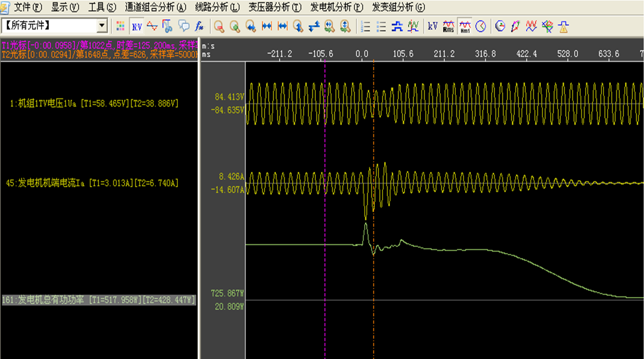This screenshot has height=359, width=644.
Task: Toggle the N:V value display icon
Action: (x=136, y=26)
